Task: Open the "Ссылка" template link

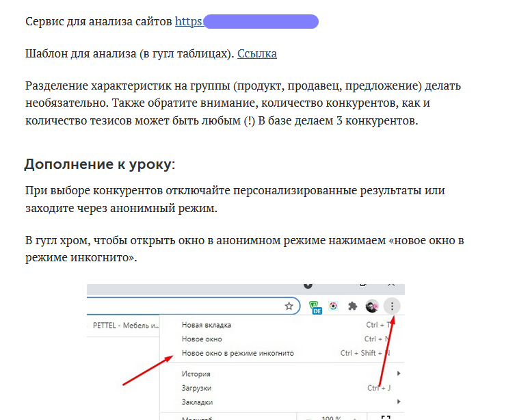Action: coord(256,53)
